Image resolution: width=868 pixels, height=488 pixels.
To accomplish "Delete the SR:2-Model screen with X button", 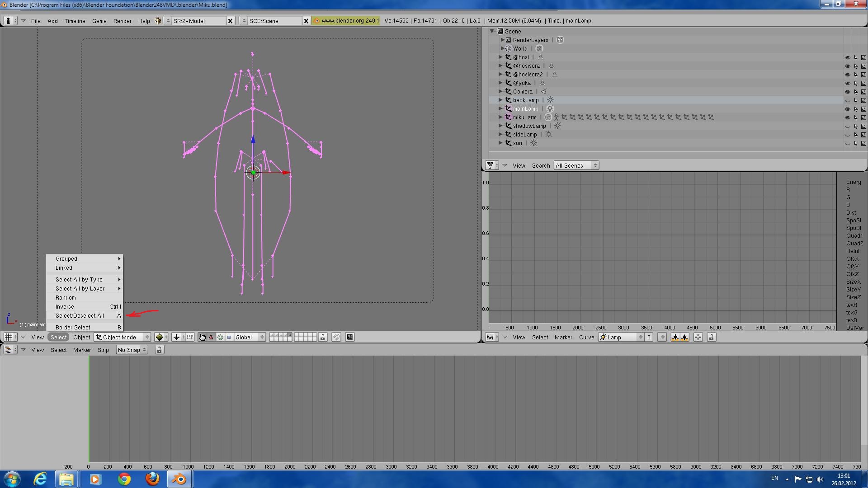I will (230, 21).
